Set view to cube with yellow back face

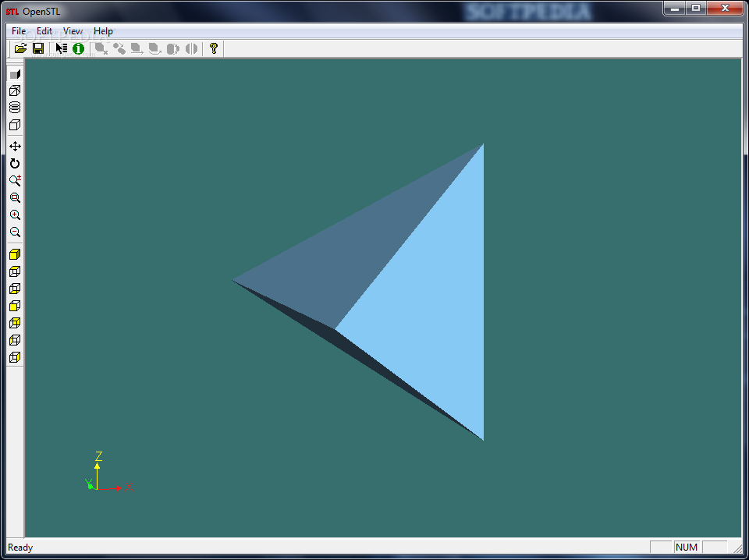(x=15, y=323)
